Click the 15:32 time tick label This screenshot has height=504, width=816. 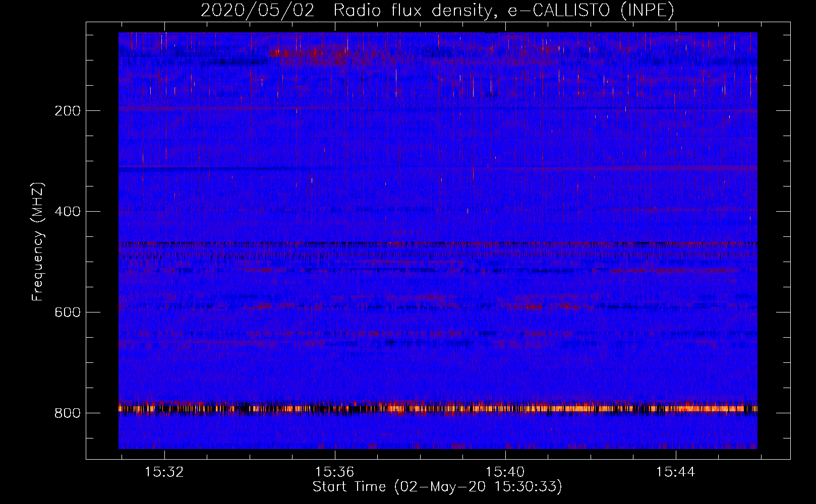point(164,472)
